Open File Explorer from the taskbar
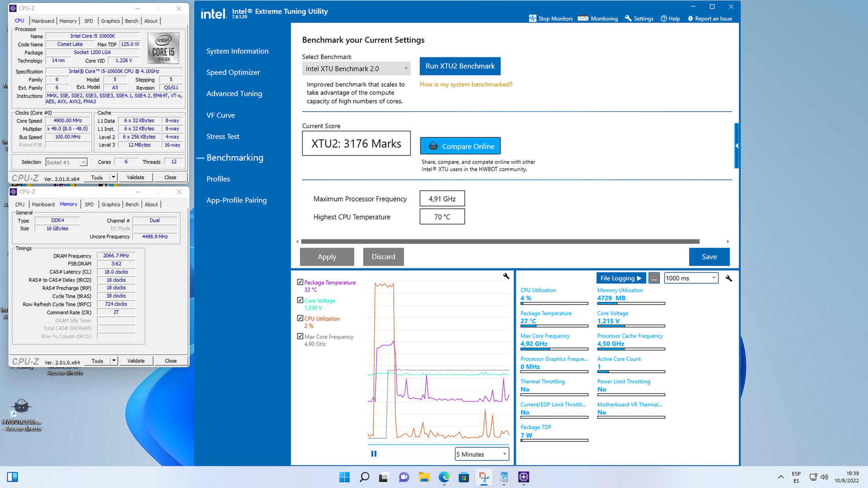Screen dimensions: 868x488 tap(424, 477)
